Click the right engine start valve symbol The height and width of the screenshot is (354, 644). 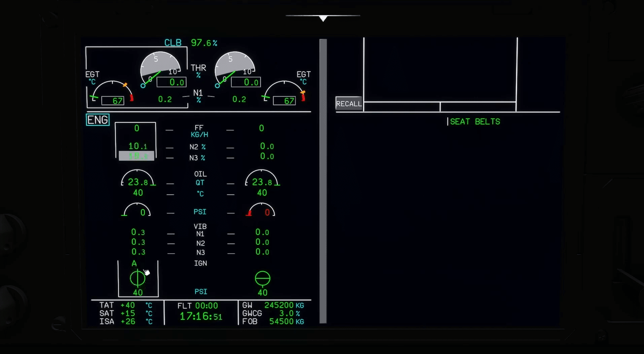coord(263,278)
